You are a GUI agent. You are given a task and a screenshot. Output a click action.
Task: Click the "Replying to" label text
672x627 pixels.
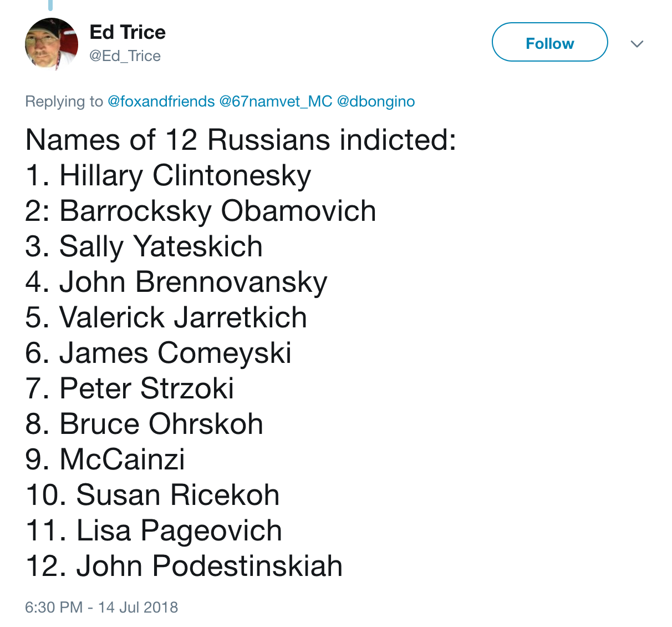coord(64,102)
